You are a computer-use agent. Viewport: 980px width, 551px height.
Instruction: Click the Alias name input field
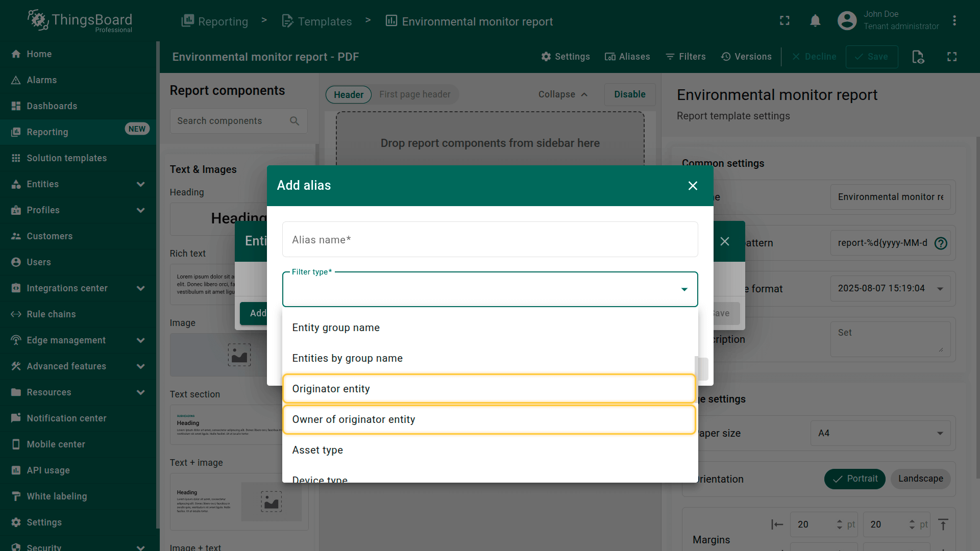(489, 240)
